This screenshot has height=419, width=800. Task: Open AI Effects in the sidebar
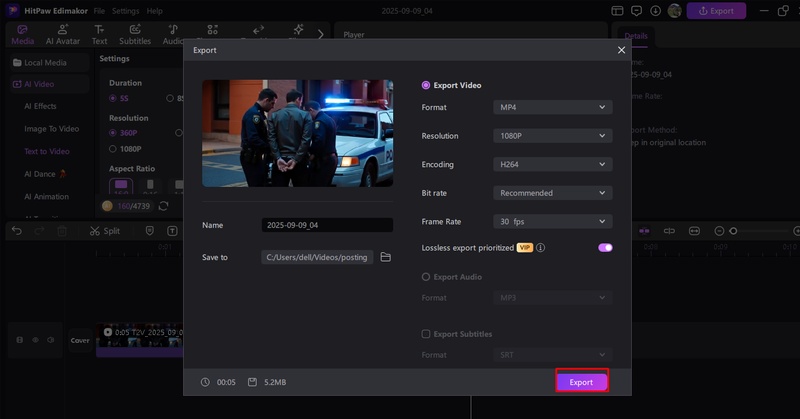click(x=40, y=106)
